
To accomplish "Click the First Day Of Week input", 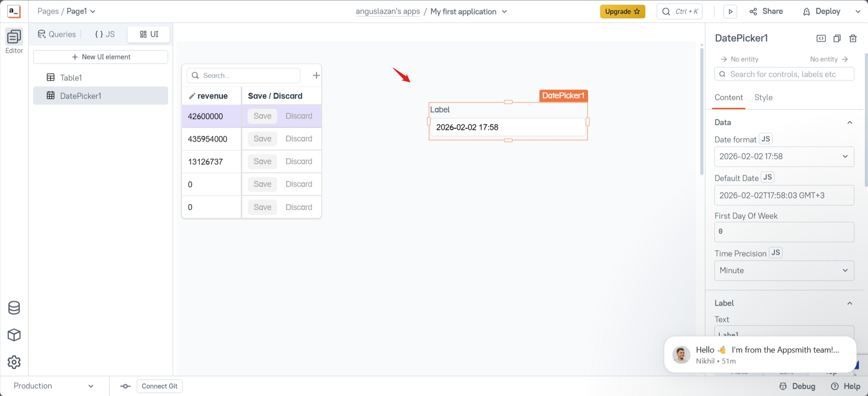I will [784, 232].
